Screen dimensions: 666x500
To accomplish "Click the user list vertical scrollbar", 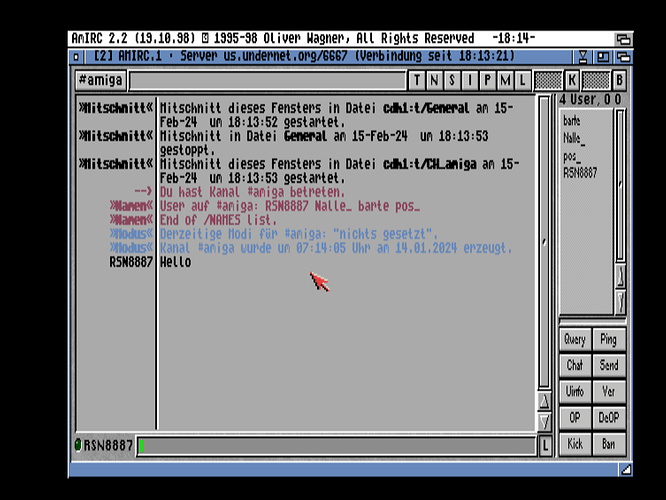I will click(620, 186).
